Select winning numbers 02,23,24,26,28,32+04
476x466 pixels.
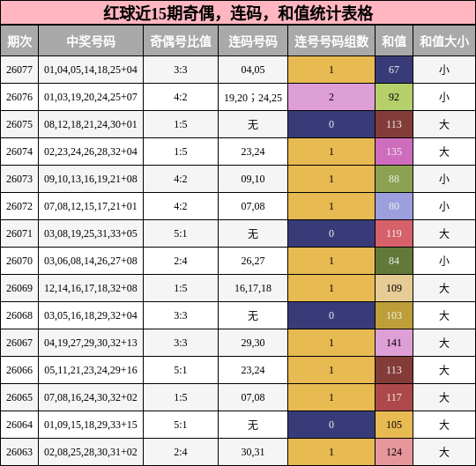click(x=91, y=152)
